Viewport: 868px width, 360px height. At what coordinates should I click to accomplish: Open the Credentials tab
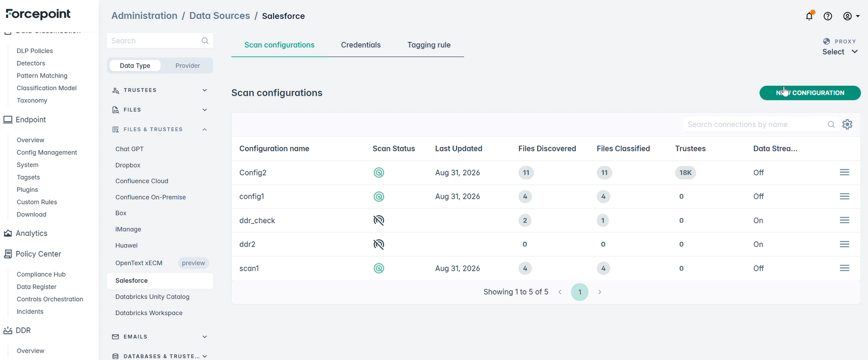point(361,45)
